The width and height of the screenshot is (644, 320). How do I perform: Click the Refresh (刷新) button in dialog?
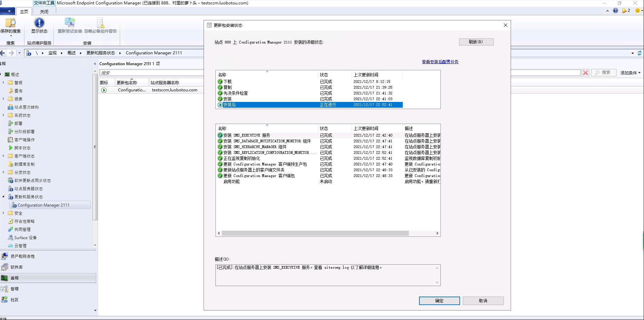point(476,42)
